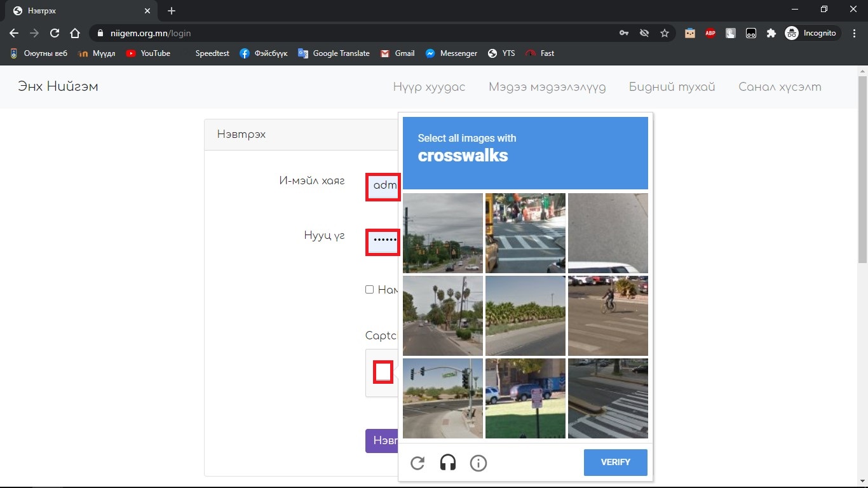Click the email address input field
The height and width of the screenshot is (488, 868).
pyautogui.click(x=383, y=187)
